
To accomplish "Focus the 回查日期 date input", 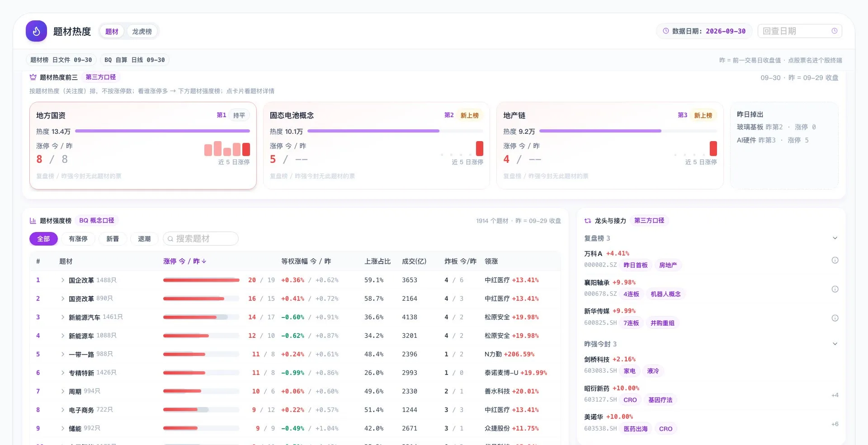I will pos(800,31).
